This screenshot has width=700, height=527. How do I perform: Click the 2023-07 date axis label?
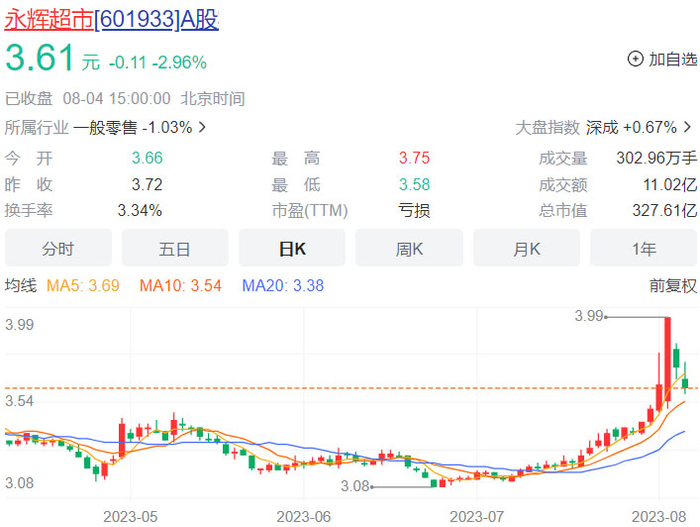[x=477, y=517]
